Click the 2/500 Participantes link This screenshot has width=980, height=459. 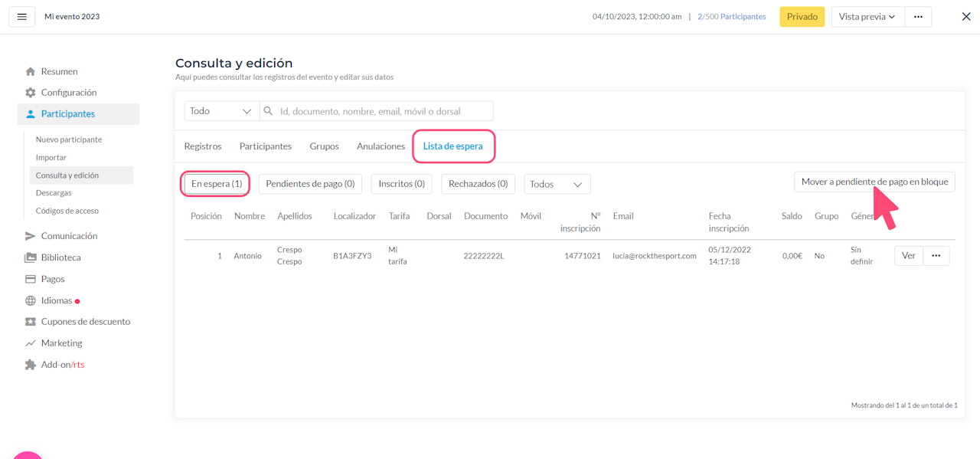[x=732, y=17]
